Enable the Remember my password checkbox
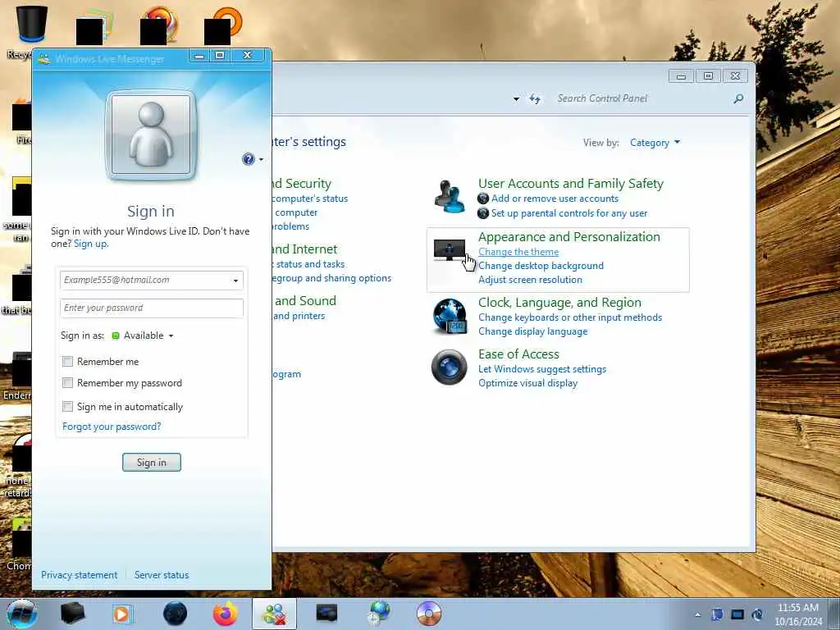 click(x=67, y=383)
